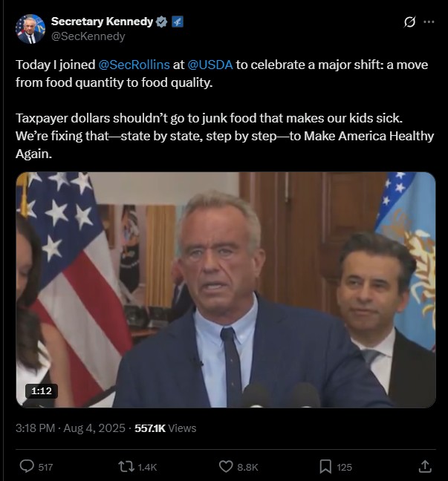View the 557.1K Views analytics
448x481 pixels.
click(x=165, y=428)
